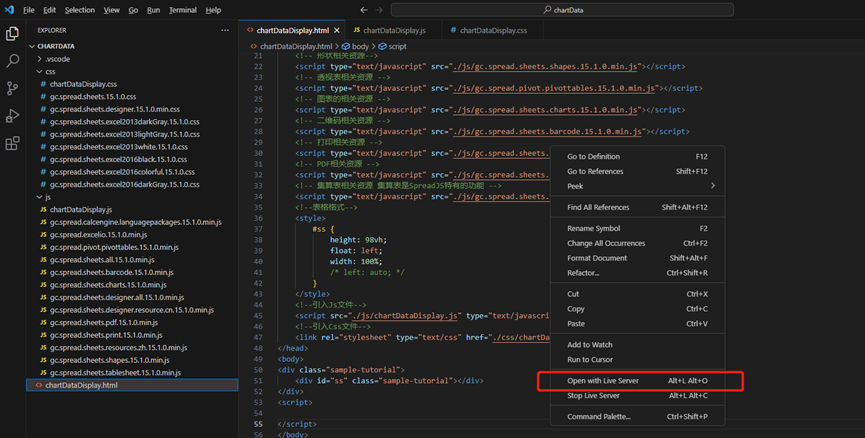Image resolution: width=865 pixels, height=438 pixels.
Task: Open the Peek submenu
Action: (x=638, y=186)
